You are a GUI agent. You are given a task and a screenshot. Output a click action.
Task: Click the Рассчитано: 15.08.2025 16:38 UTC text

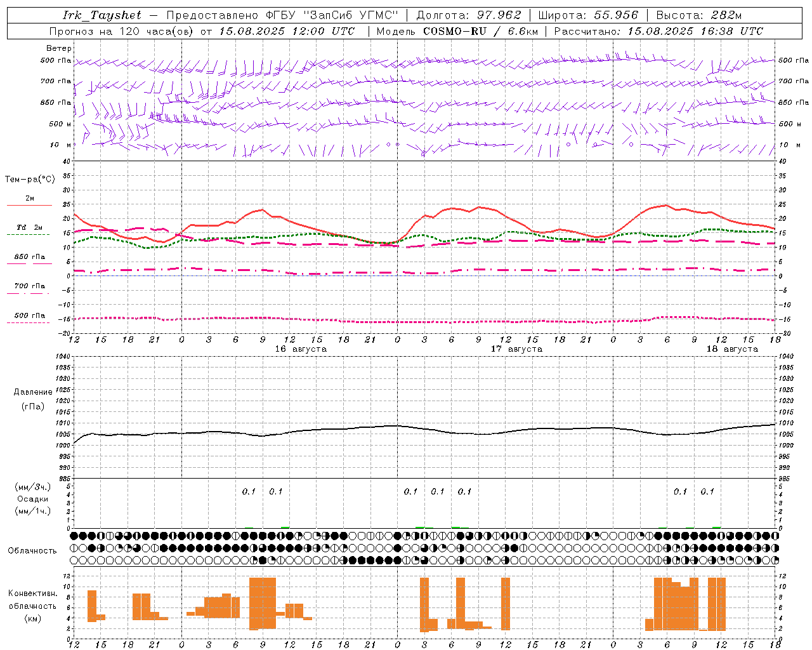658,31
